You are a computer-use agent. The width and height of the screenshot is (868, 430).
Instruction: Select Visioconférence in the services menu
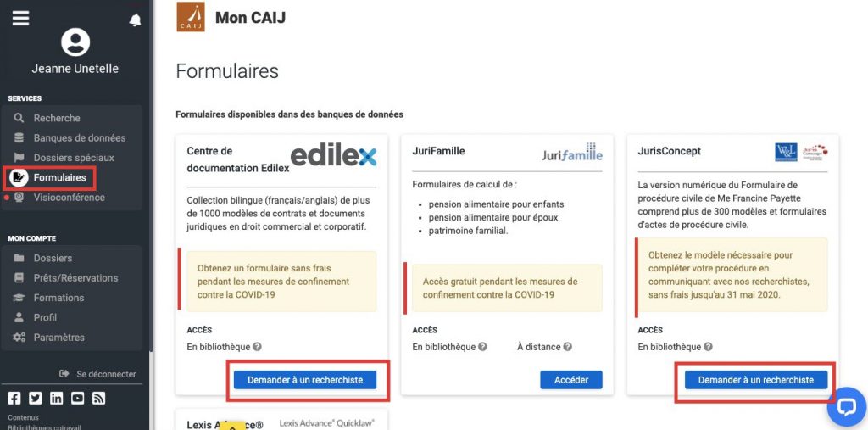click(69, 198)
